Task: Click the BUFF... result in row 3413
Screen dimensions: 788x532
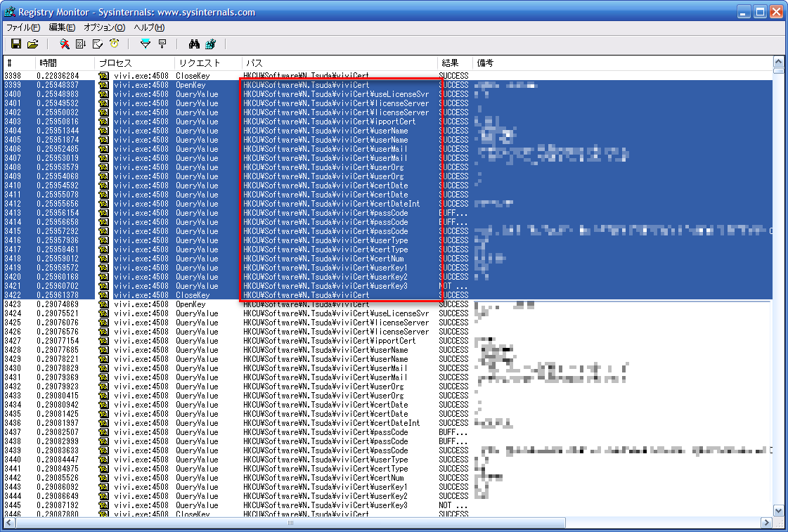Action: [x=453, y=213]
